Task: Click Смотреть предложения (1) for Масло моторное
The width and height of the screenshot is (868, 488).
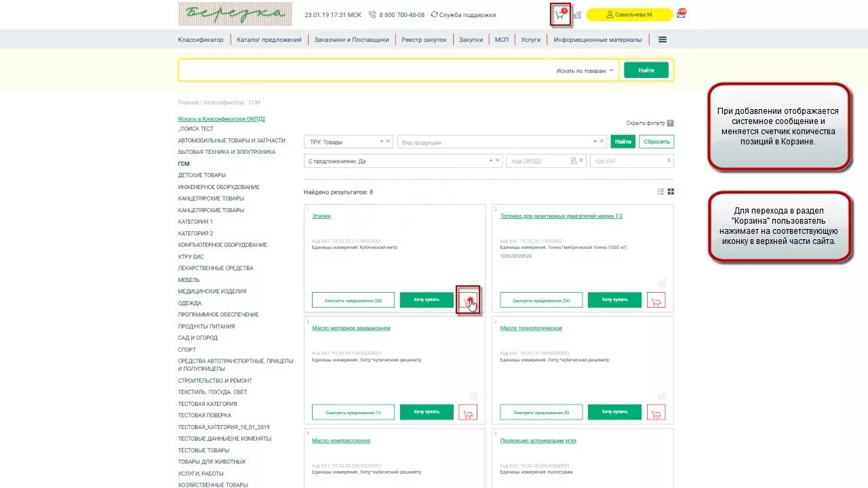Action: pos(353,412)
